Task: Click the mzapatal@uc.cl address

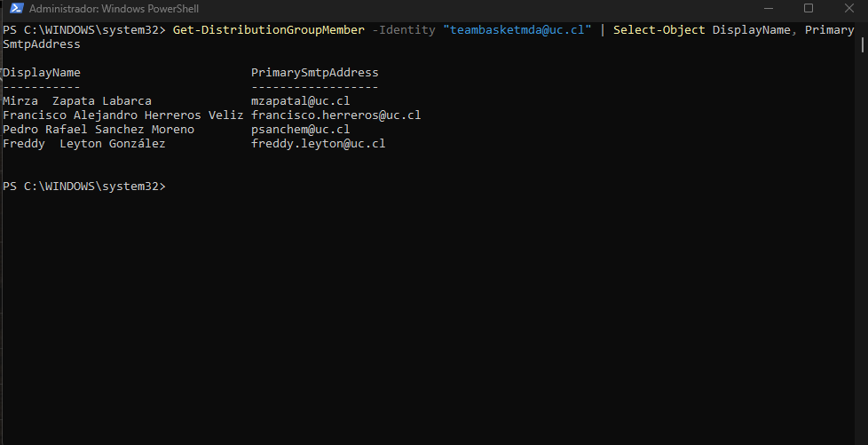Action: tap(301, 101)
